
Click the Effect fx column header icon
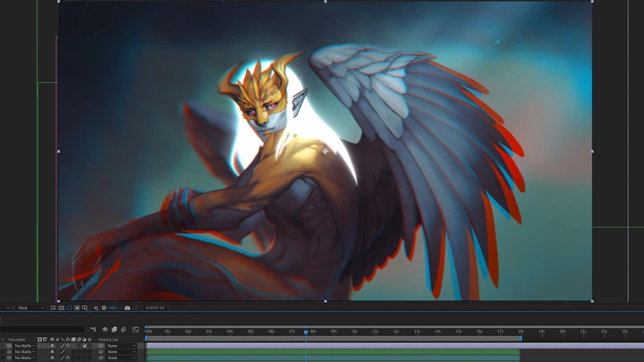pyautogui.click(x=68, y=340)
